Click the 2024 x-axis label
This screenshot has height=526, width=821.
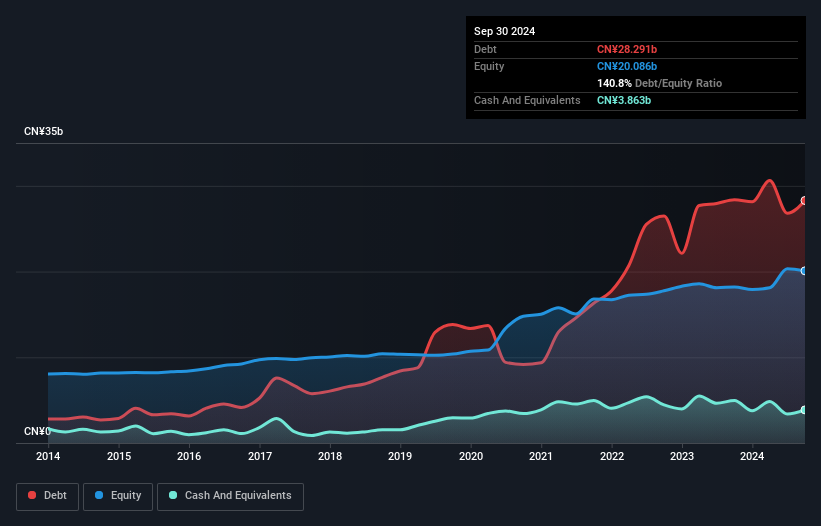(752, 456)
